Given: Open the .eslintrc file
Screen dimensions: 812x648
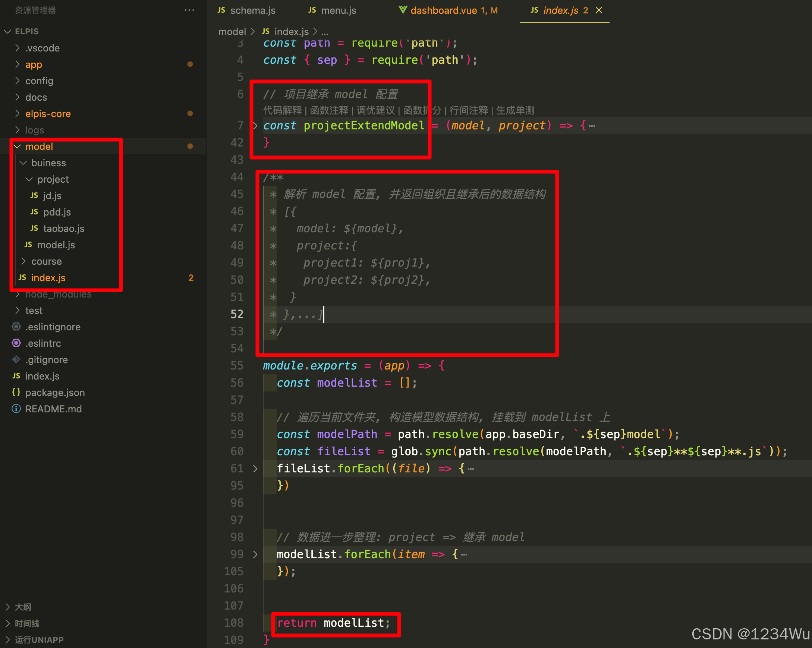Looking at the screenshot, I should point(43,343).
